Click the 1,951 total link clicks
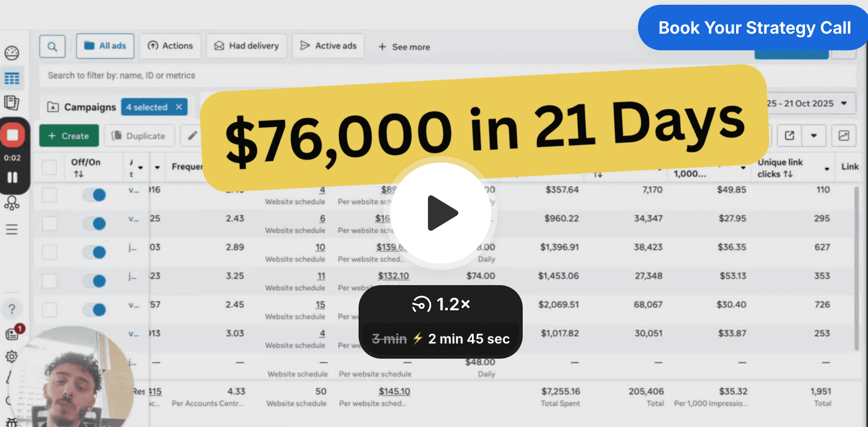The height and width of the screenshot is (427, 868). coord(821,397)
